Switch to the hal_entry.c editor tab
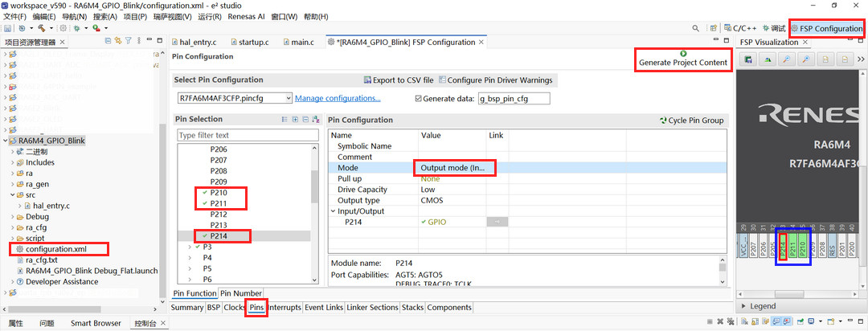The image size is (868, 331). click(x=193, y=42)
